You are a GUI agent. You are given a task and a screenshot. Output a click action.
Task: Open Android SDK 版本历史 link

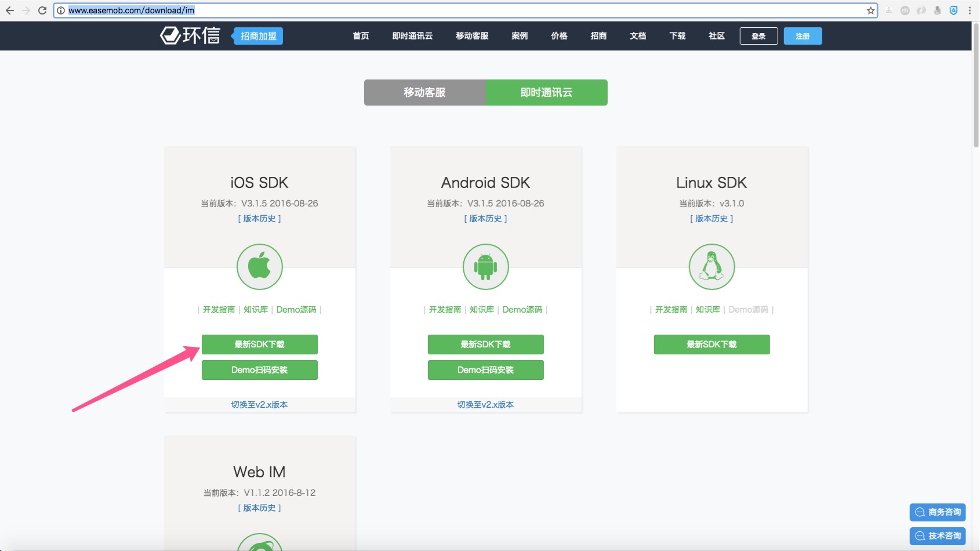[486, 219]
